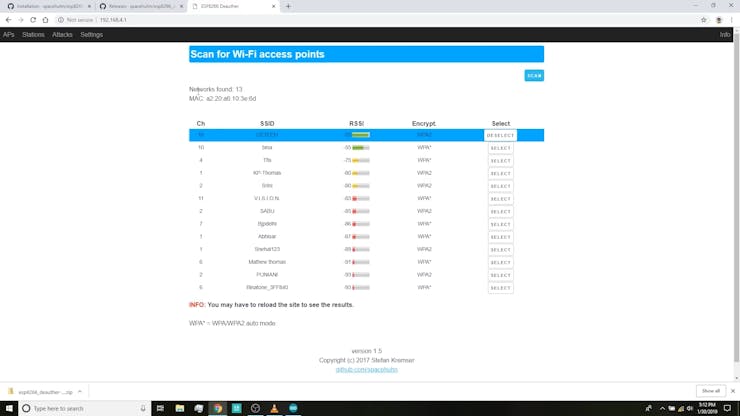Expand the download item options arrow
The height and width of the screenshot is (416, 740).
pyautogui.click(x=80, y=392)
